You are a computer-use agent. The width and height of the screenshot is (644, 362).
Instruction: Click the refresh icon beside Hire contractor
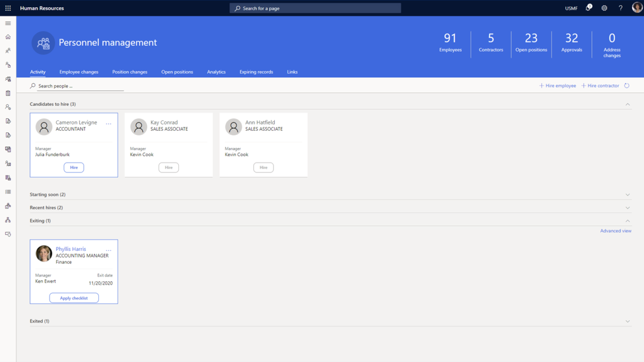click(x=627, y=86)
